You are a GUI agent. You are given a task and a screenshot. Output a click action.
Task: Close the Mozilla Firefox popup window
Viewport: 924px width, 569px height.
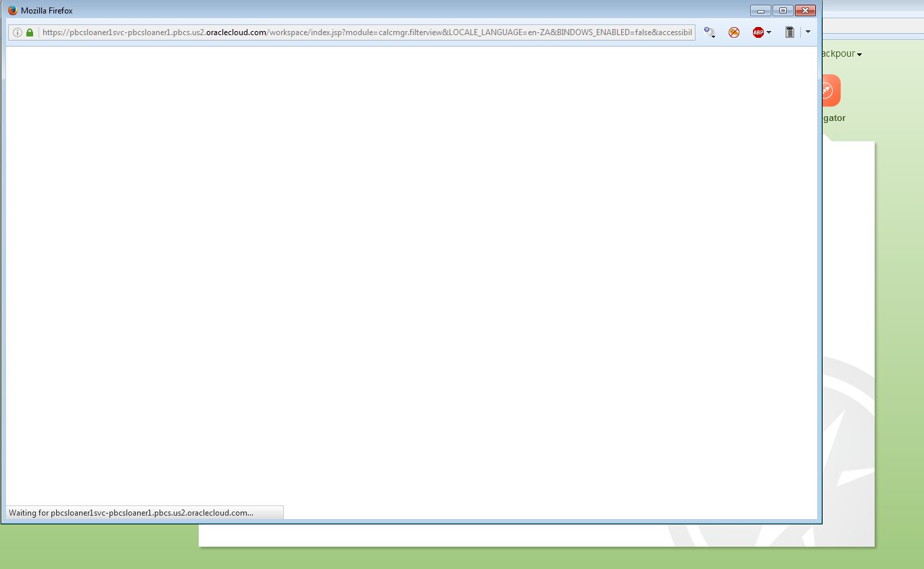click(805, 11)
